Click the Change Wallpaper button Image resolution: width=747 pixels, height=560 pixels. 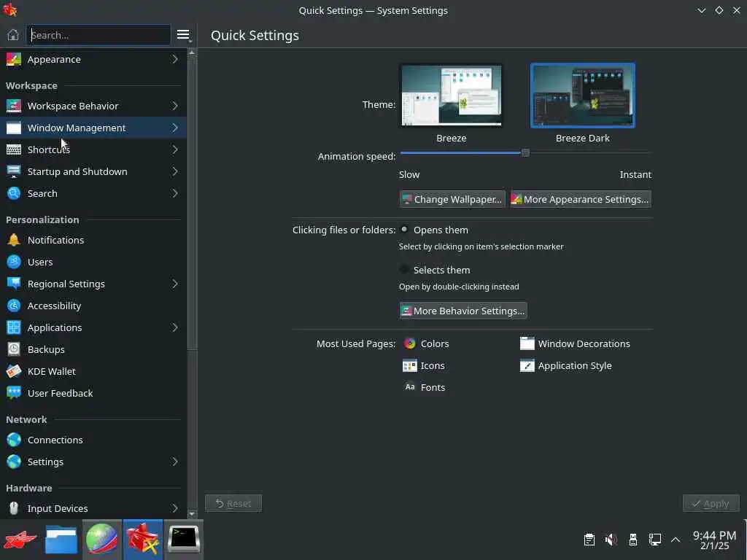click(452, 199)
